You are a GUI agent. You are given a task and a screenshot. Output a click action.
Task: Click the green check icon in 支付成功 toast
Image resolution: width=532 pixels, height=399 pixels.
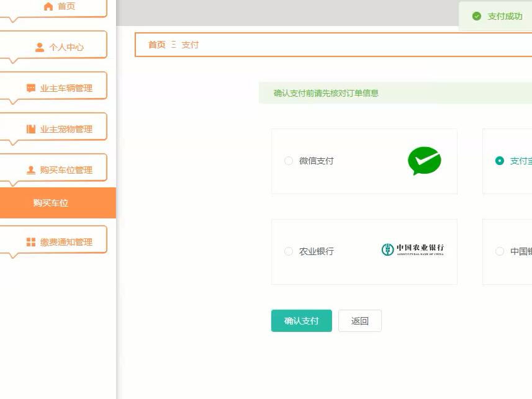(477, 16)
